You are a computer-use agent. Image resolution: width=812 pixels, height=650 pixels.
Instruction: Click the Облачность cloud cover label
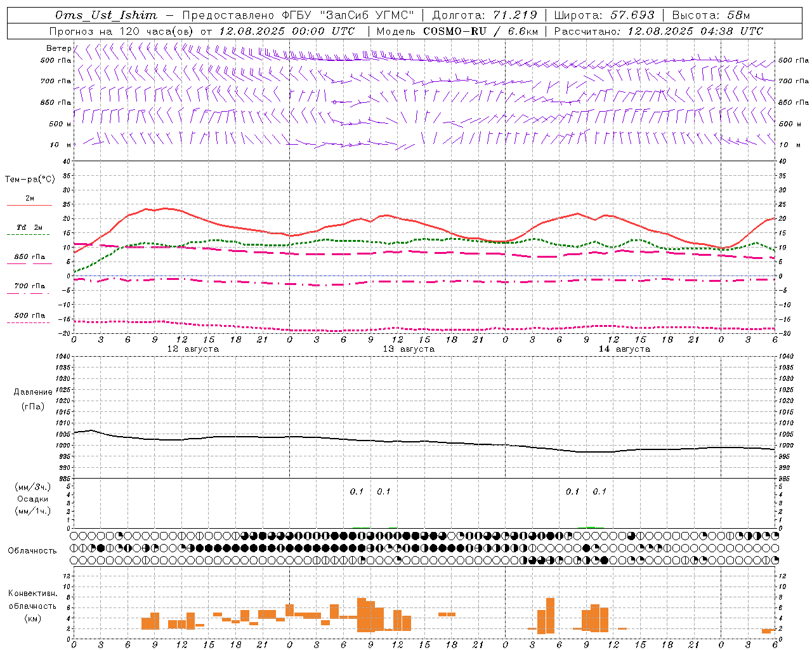point(32,551)
